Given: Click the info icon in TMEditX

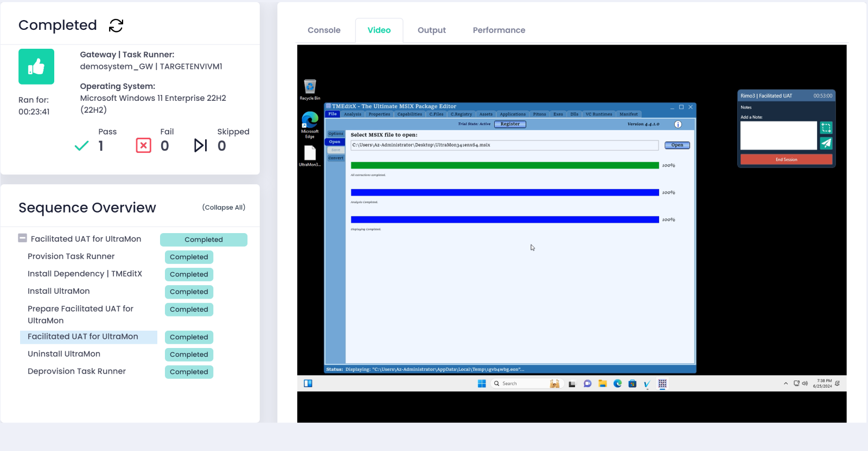Looking at the screenshot, I should (x=678, y=124).
